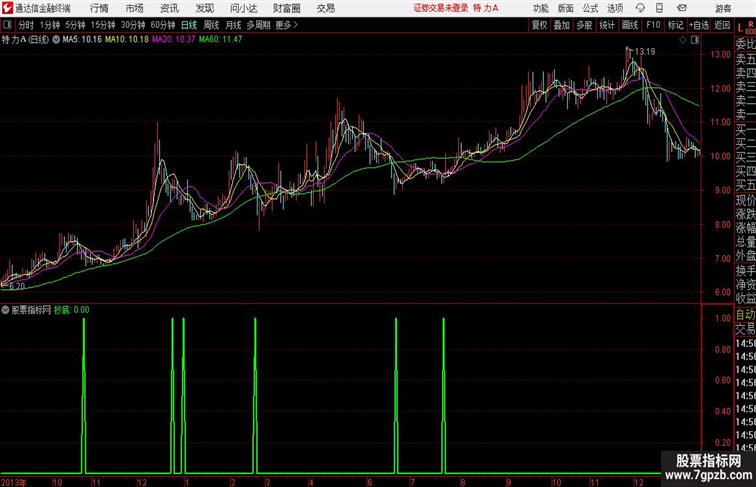Image resolution: width=756 pixels, height=487 pixels.
Task: Open the 问小达 menu
Action: [243, 8]
